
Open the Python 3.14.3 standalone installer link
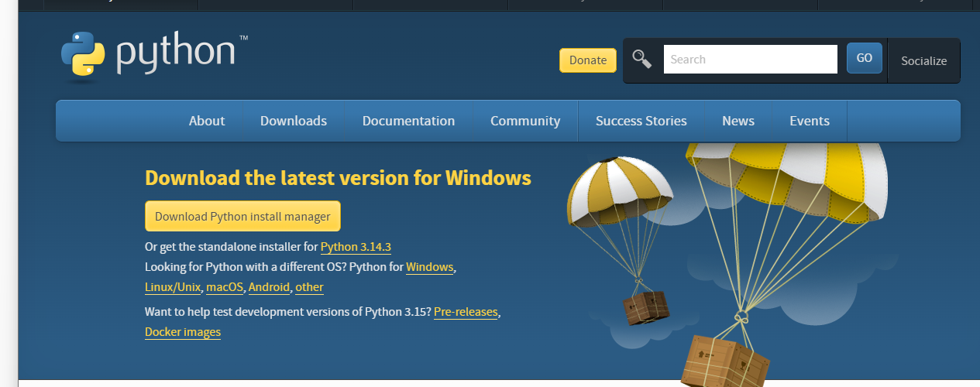pyautogui.click(x=356, y=248)
